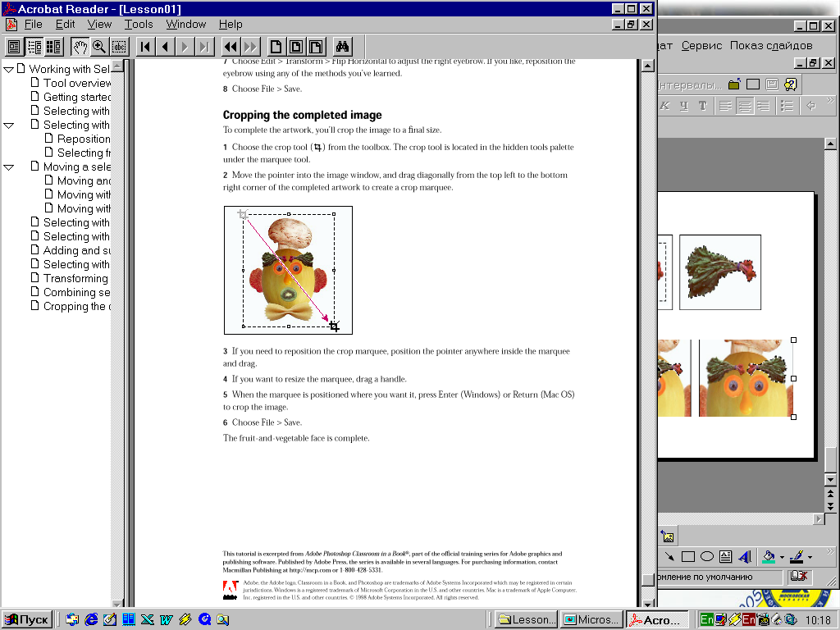Open the Help menu
840x630 pixels.
click(x=231, y=24)
